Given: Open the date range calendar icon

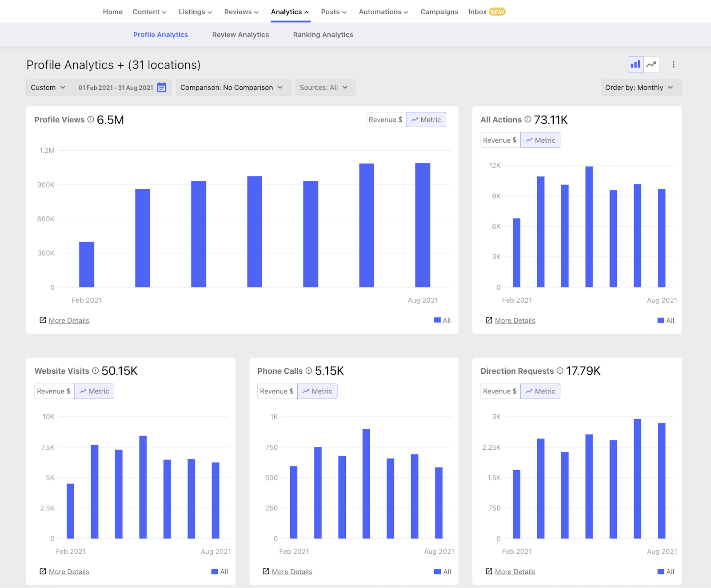Looking at the screenshot, I should pyautogui.click(x=162, y=88).
